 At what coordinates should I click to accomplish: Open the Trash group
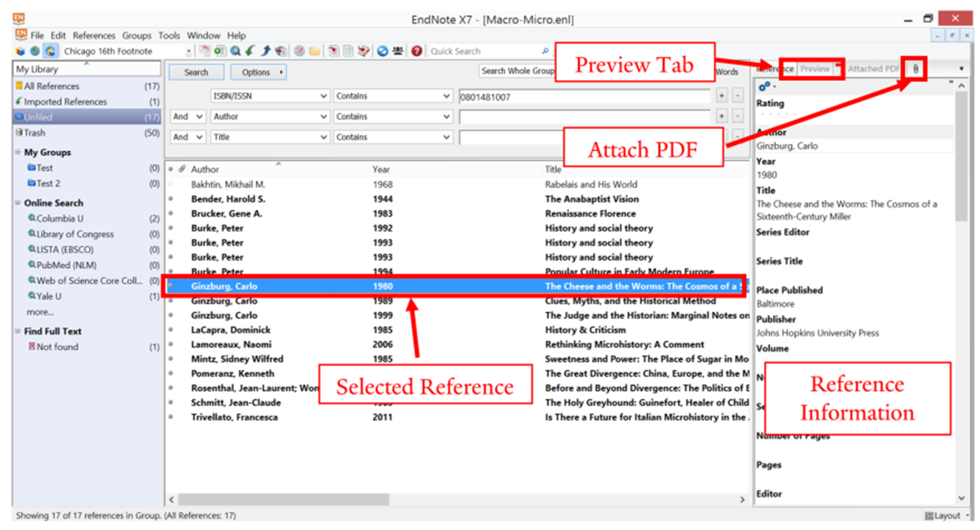click(87, 132)
